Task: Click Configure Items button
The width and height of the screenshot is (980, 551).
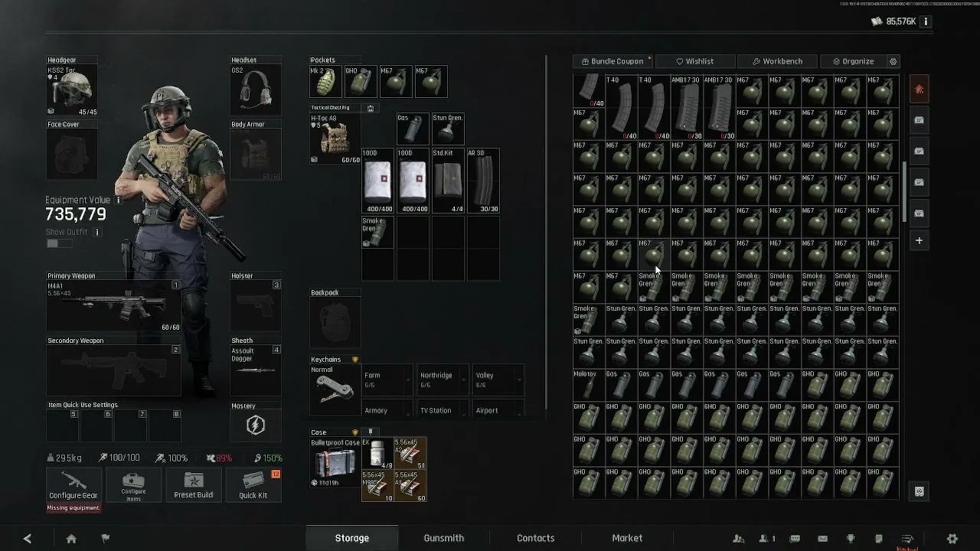Action: (133, 485)
